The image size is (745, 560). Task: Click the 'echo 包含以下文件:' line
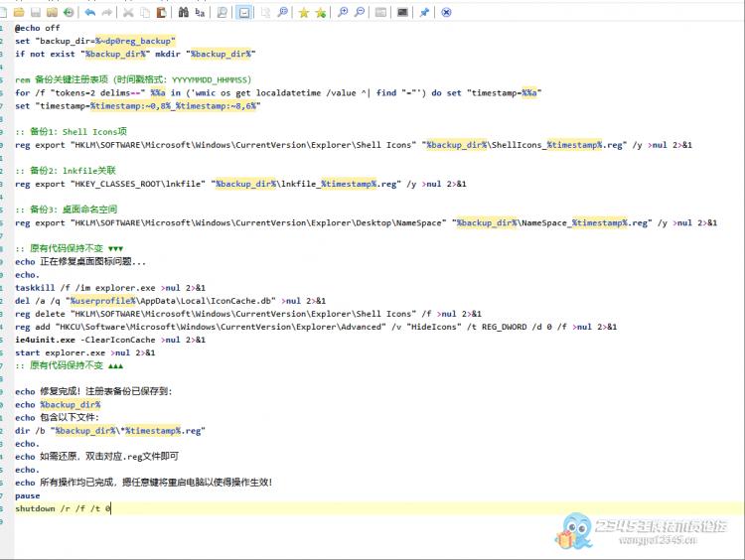point(57,417)
